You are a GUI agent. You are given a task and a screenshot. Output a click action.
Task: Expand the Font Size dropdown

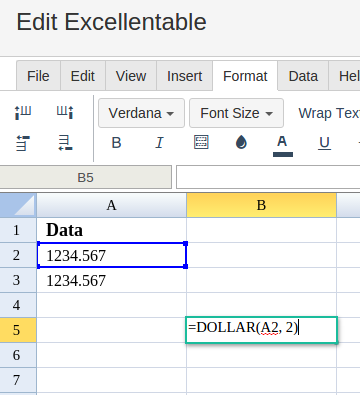(x=236, y=113)
